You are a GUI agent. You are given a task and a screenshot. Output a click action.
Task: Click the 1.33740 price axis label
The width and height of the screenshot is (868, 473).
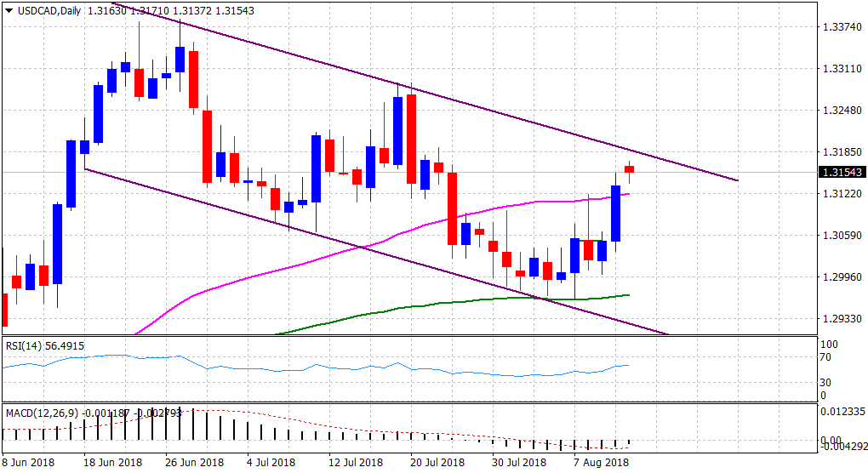click(x=841, y=27)
